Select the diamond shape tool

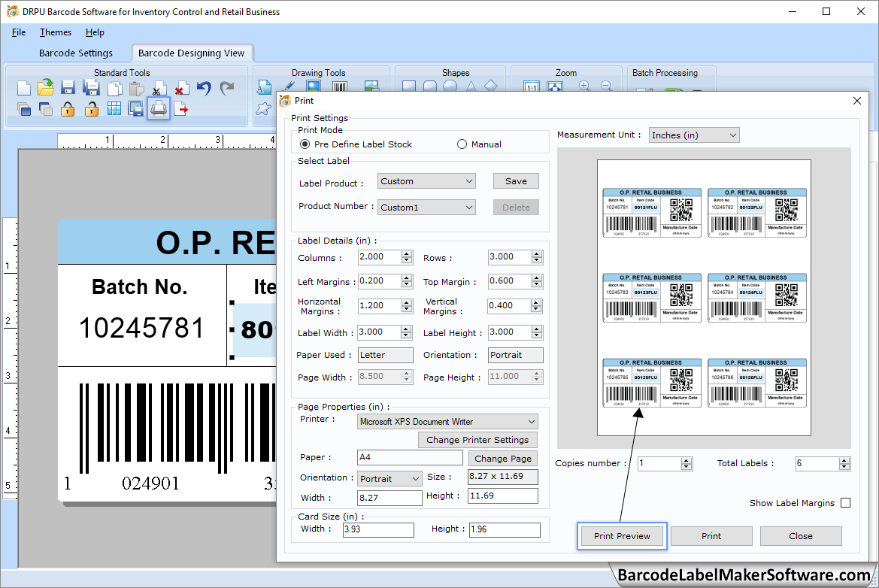pyautogui.click(x=491, y=85)
